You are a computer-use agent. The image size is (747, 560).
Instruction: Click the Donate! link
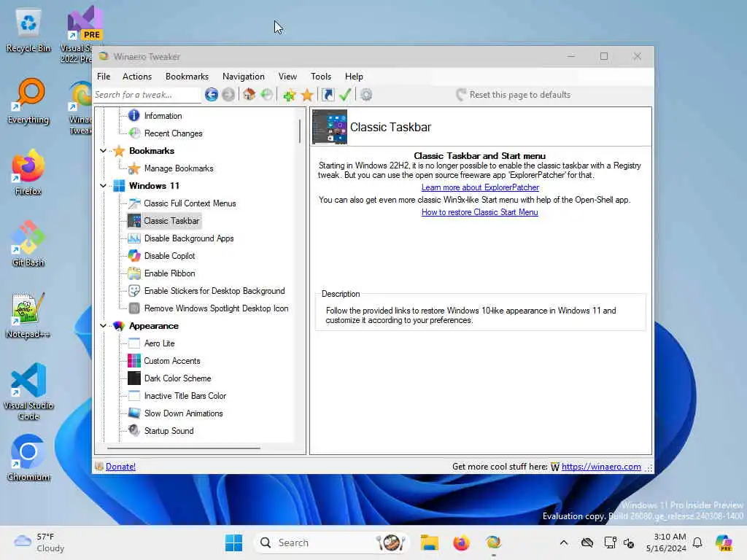120,467
